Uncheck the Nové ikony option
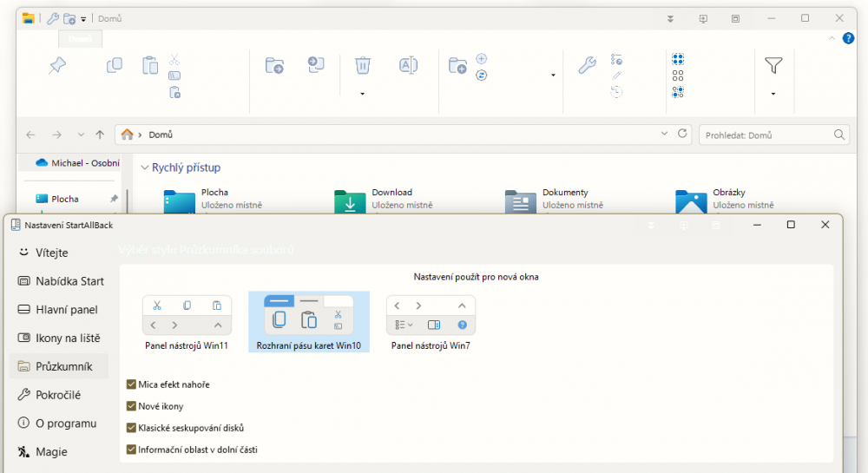This screenshot has height=473, width=868. 131,406
